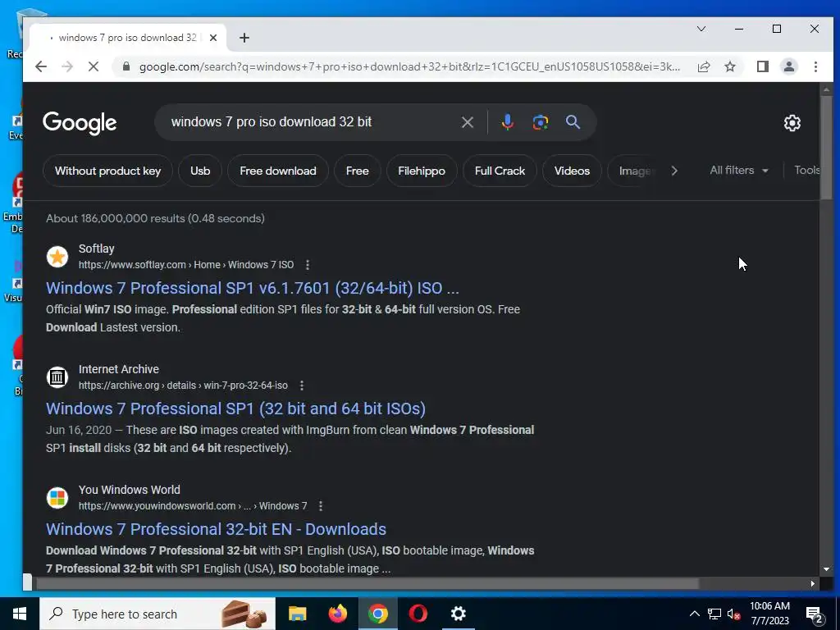This screenshot has height=630, width=840.
Task: Search by image with Google Lens icon
Action: pos(540,122)
